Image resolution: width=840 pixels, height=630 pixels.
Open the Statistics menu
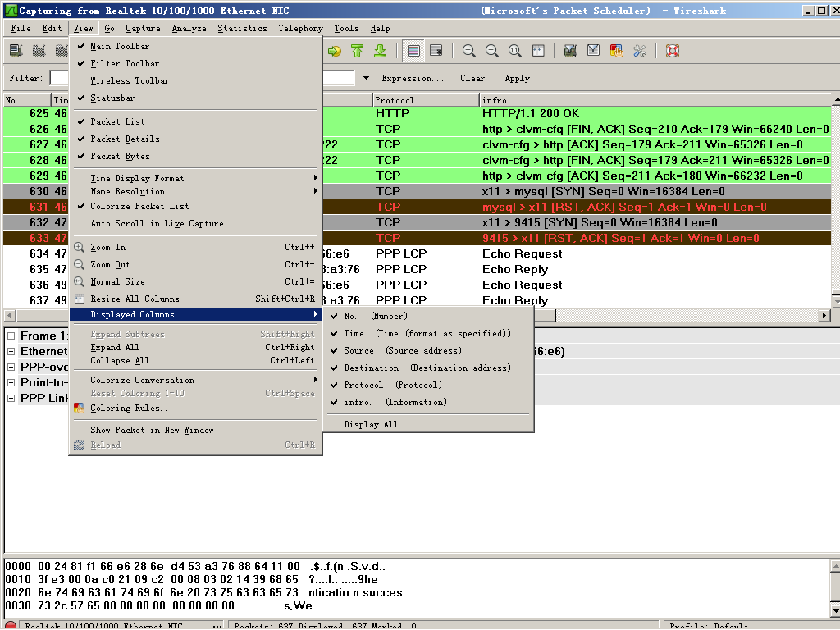[x=242, y=29]
